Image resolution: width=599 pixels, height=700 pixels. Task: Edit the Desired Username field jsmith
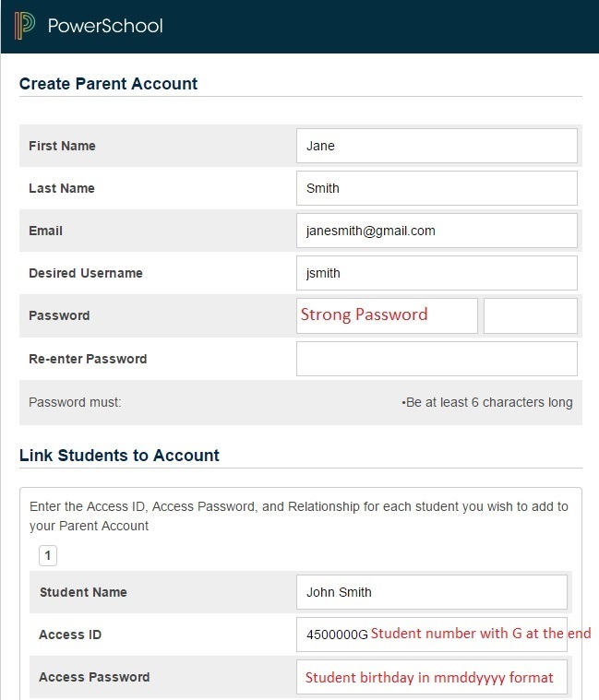pyautogui.click(x=437, y=273)
